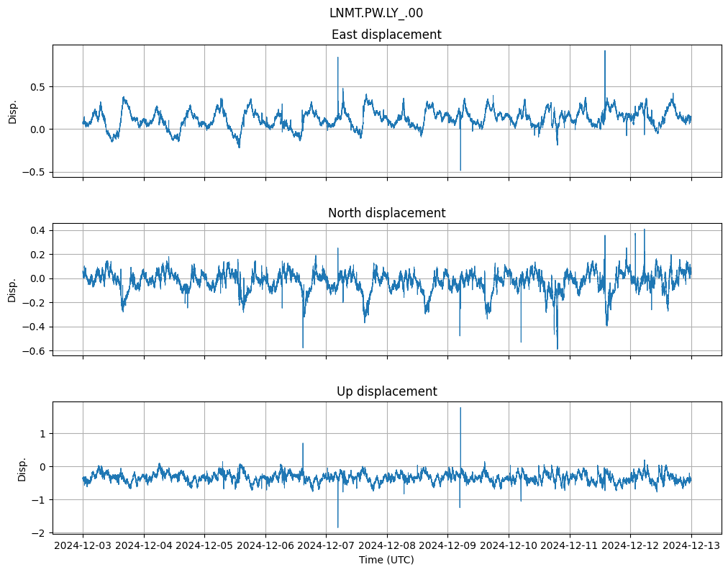This screenshot has height=572, width=728.
Task: Select the 0.5 tick on East axis
Action: click(37, 86)
